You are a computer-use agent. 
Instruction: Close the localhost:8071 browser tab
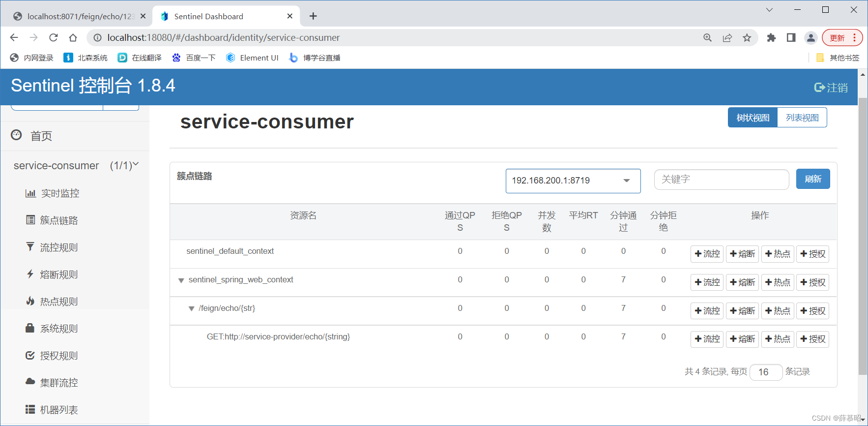[143, 16]
